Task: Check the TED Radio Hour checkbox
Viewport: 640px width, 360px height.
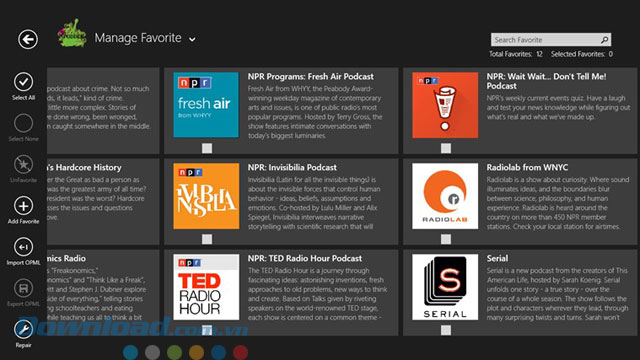Action: coord(207,330)
